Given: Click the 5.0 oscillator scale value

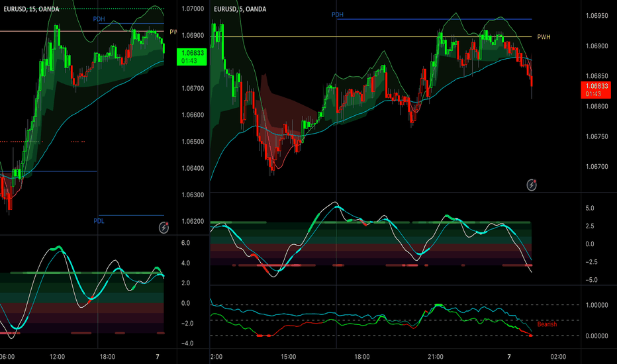Looking at the screenshot, I should pyautogui.click(x=589, y=208).
